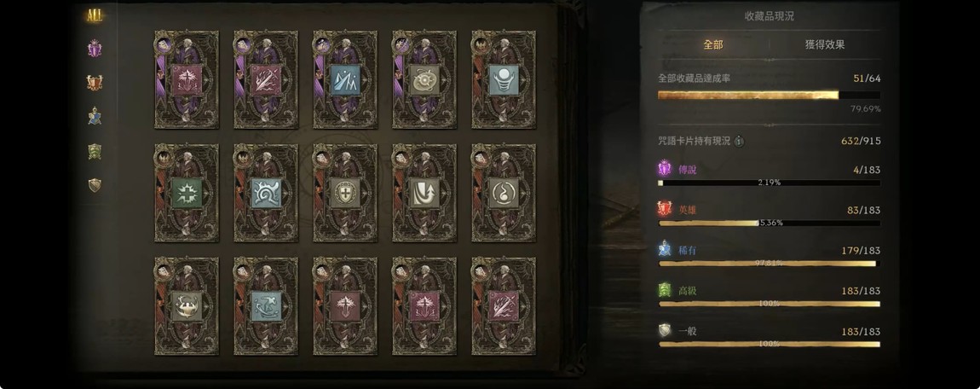Filter by the green advanced crest icon in sidebar
The width and height of the screenshot is (980, 389).
tap(95, 151)
